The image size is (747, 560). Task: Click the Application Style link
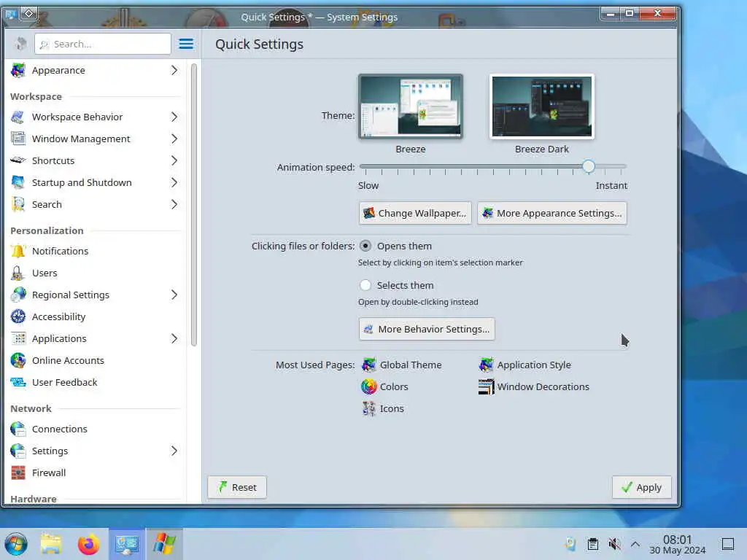click(534, 365)
